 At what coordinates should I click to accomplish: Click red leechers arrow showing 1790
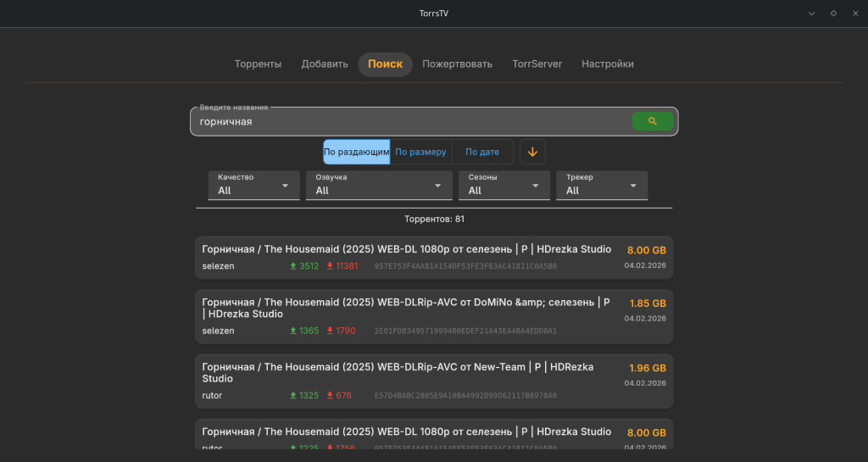tap(330, 331)
